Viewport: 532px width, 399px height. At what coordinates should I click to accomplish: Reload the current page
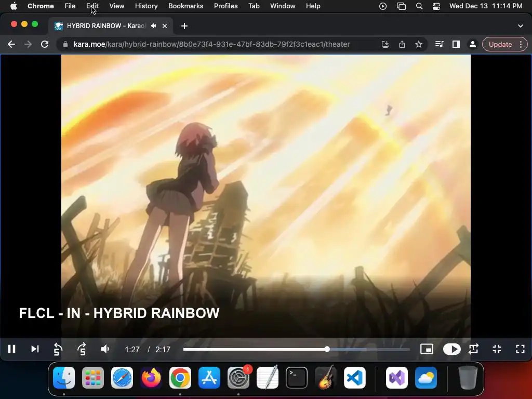pos(45,44)
